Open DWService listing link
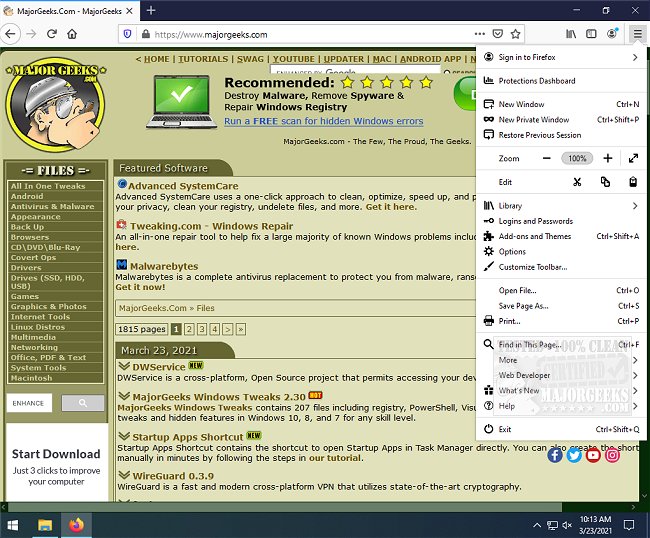 click(x=159, y=367)
